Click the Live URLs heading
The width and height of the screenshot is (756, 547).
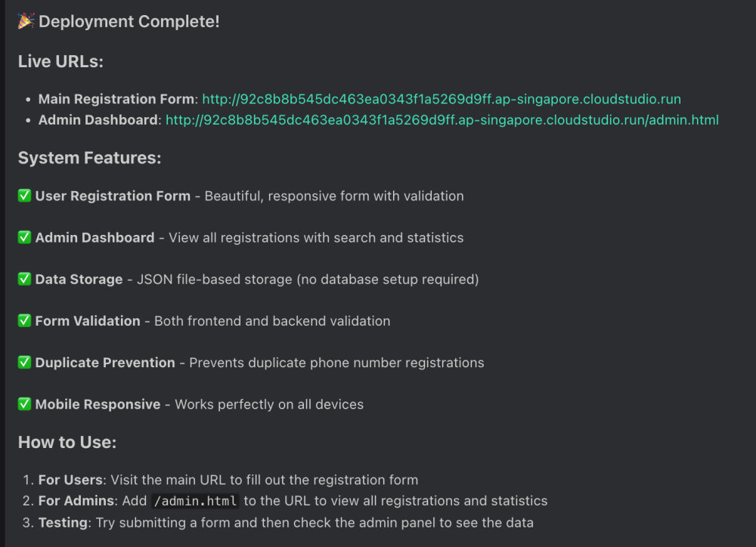(60, 61)
